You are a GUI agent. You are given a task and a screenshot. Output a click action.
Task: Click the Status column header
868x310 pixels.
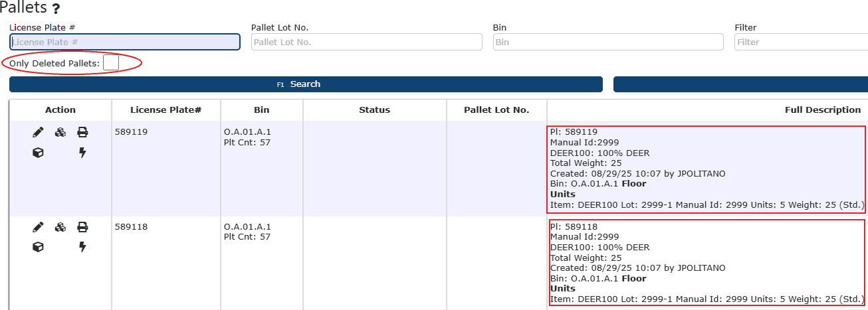pyautogui.click(x=374, y=110)
